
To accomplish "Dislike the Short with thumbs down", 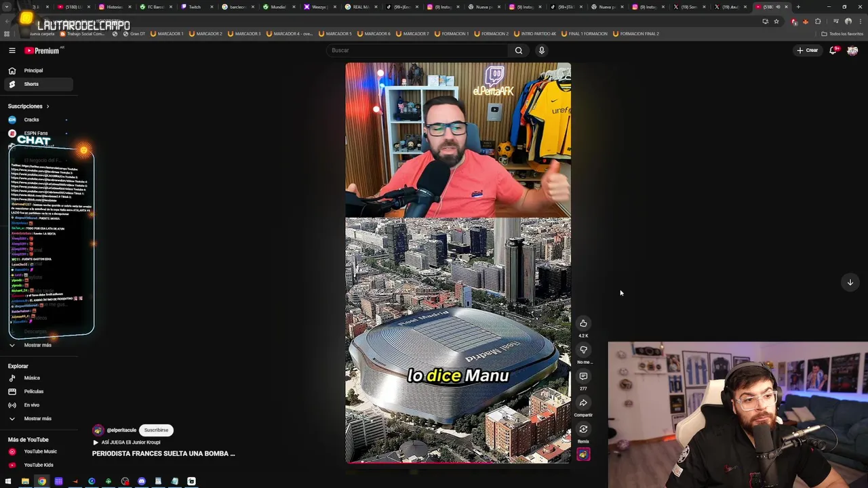I will click(x=583, y=350).
